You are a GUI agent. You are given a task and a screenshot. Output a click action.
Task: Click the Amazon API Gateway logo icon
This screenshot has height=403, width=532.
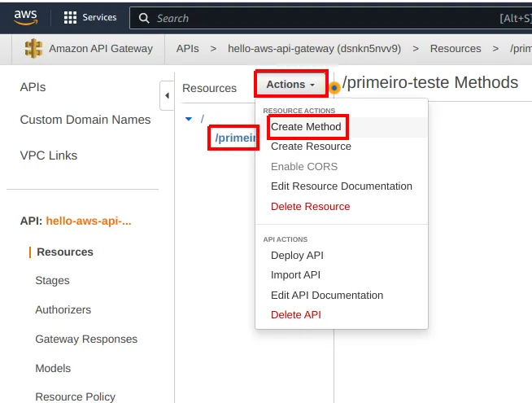[x=33, y=49]
